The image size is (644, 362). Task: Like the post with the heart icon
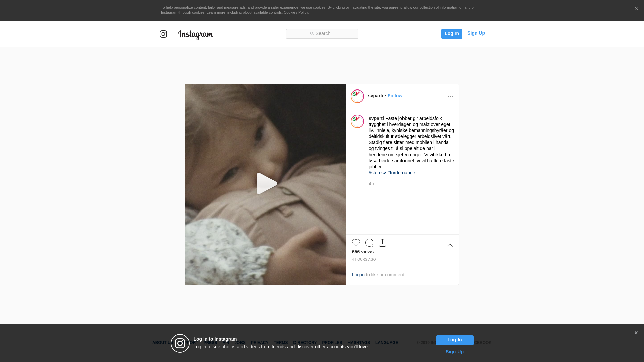click(356, 243)
